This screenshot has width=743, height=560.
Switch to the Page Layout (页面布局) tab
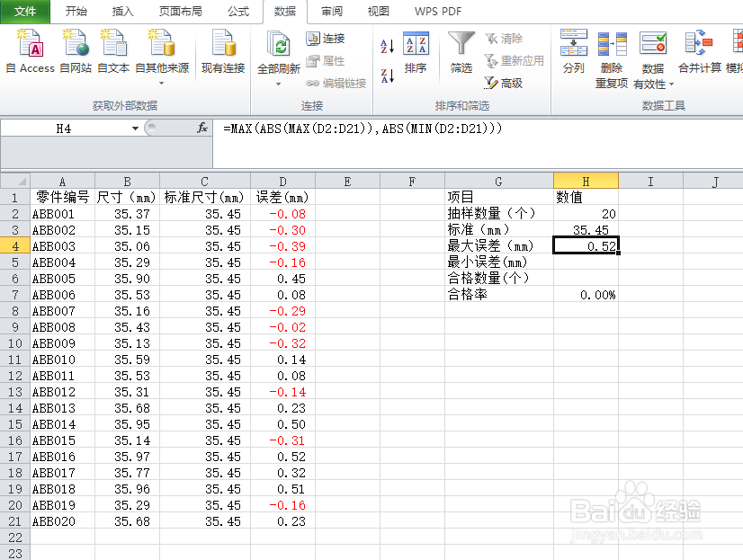pos(180,12)
